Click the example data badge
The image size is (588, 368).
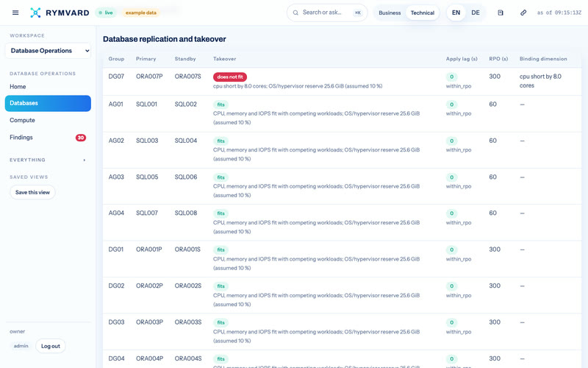tap(140, 13)
